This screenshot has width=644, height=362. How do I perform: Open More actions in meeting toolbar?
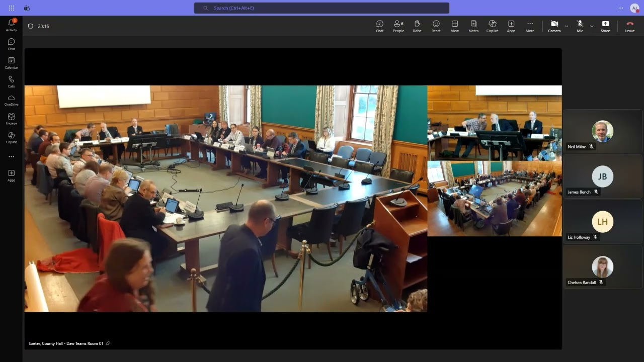pyautogui.click(x=530, y=26)
